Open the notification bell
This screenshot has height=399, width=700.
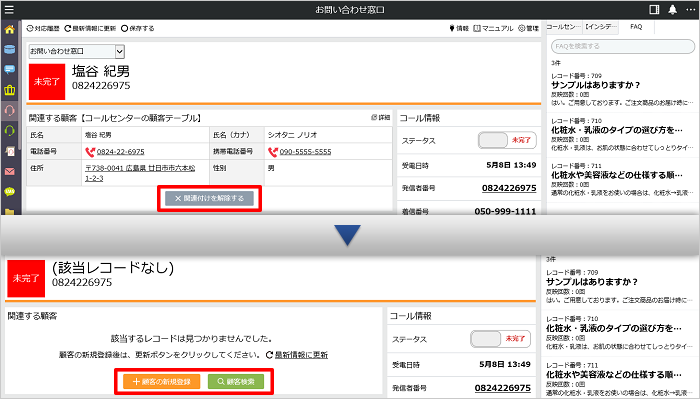pyautogui.click(x=672, y=9)
